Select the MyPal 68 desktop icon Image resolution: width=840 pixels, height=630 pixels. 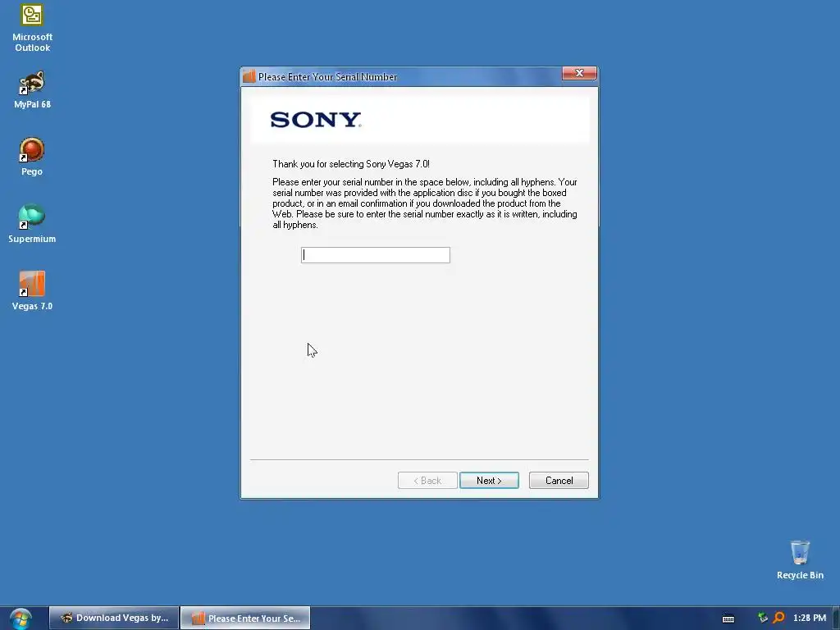tap(32, 89)
